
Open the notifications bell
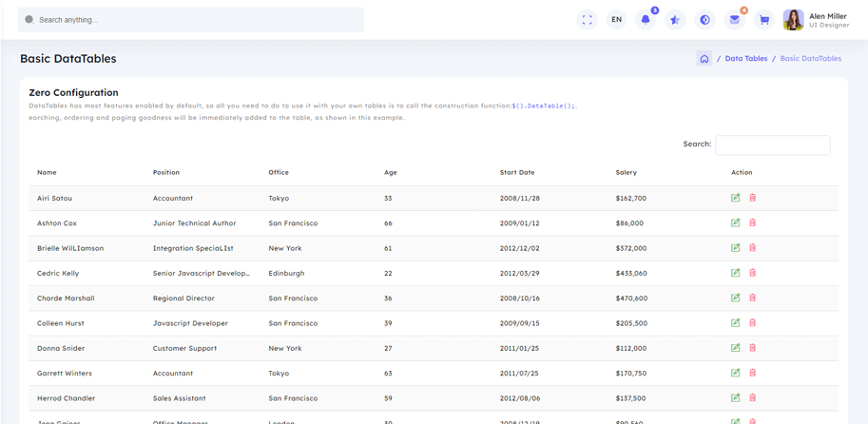tap(646, 20)
